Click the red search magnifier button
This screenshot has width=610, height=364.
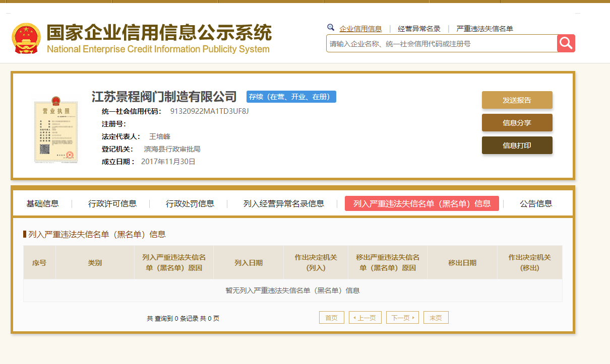pos(566,43)
